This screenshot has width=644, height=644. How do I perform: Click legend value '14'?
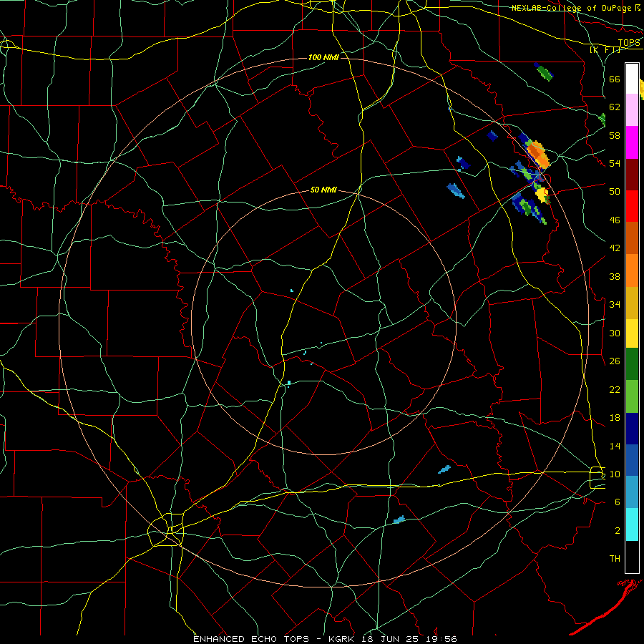615,446
